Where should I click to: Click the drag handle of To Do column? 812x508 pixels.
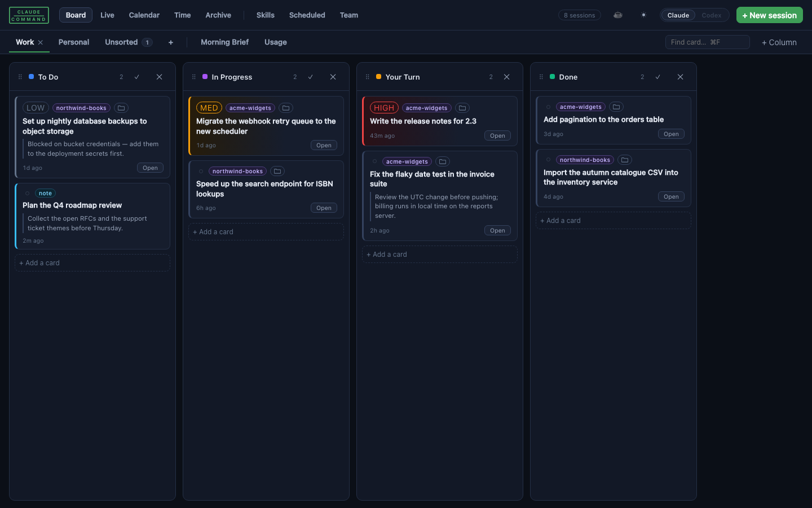20,77
